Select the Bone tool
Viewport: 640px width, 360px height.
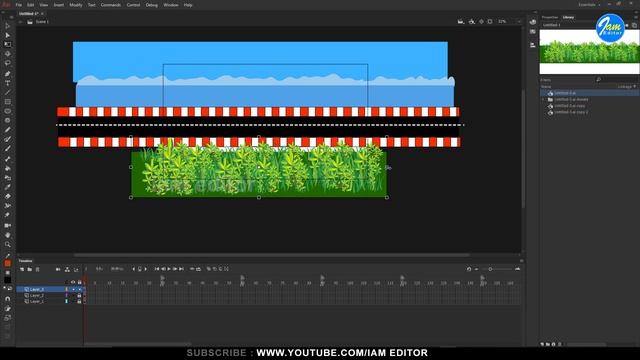pos(8,159)
